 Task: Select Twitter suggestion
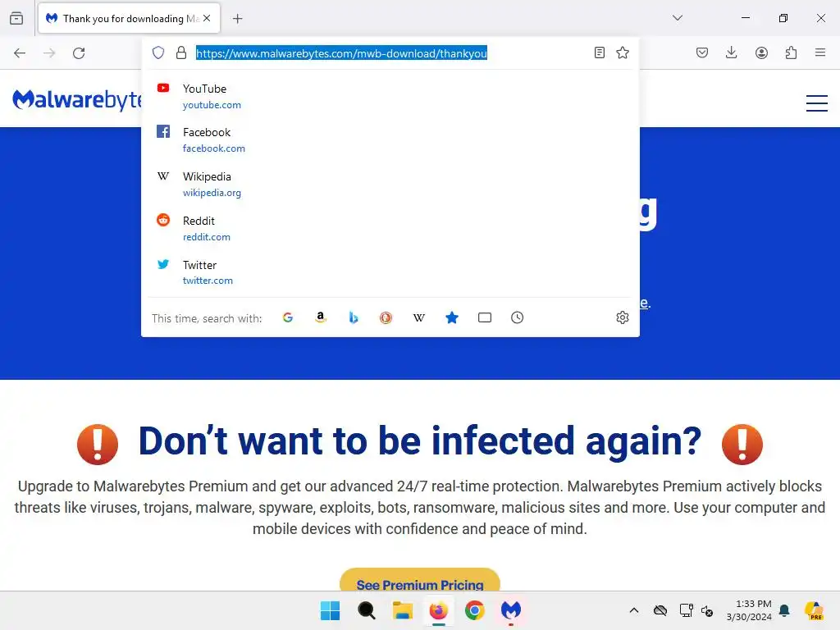coord(390,272)
